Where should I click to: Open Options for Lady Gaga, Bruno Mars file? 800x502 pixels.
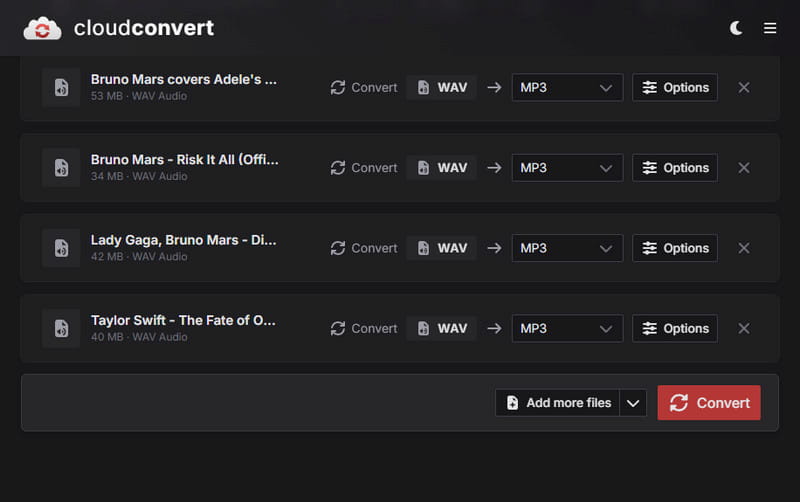click(675, 248)
